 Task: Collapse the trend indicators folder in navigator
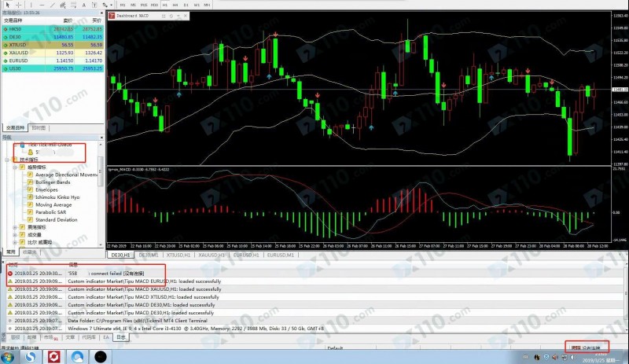pyautogui.click(x=15, y=167)
